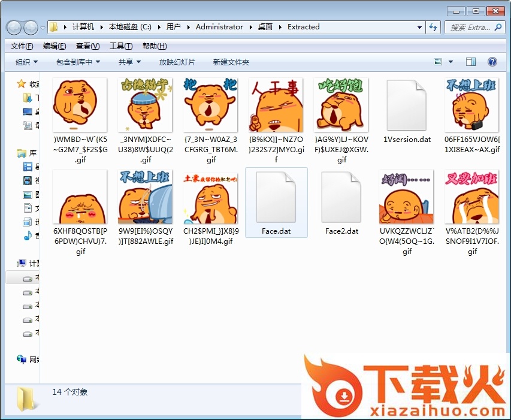
Task: Expand the 包含到库中 dropdown
Action: 78,62
